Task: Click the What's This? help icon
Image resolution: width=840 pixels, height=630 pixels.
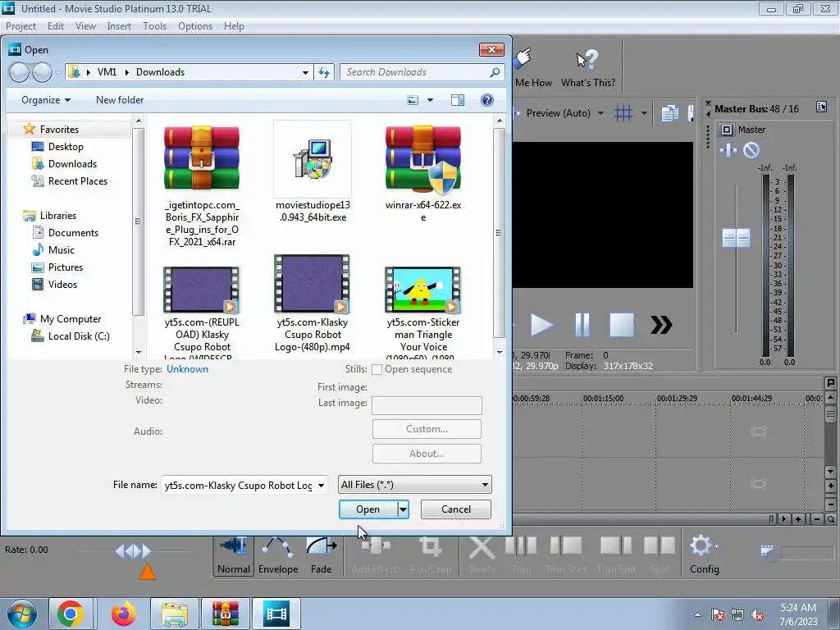Action: 587,68
